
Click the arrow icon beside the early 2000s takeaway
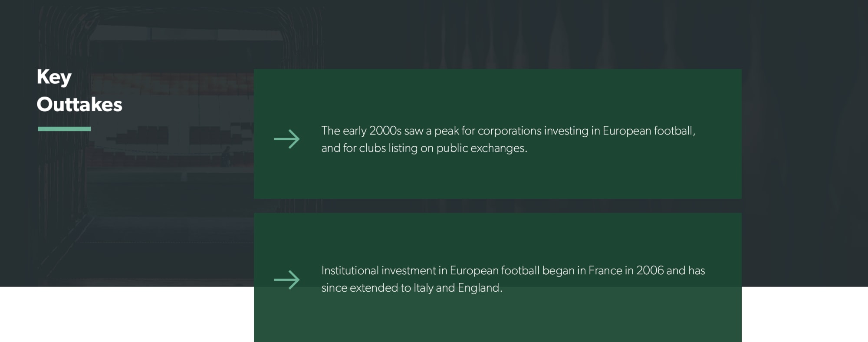coord(287,139)
